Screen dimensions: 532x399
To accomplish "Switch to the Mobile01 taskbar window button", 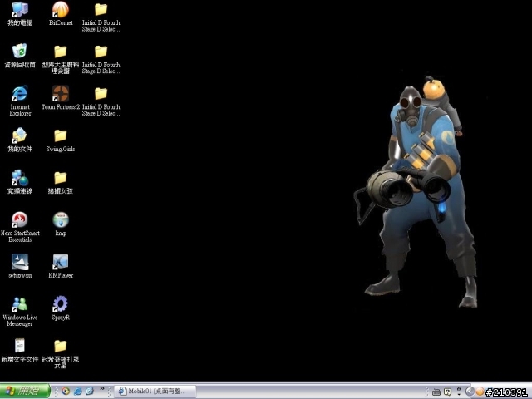I will [x=155, y=392].
